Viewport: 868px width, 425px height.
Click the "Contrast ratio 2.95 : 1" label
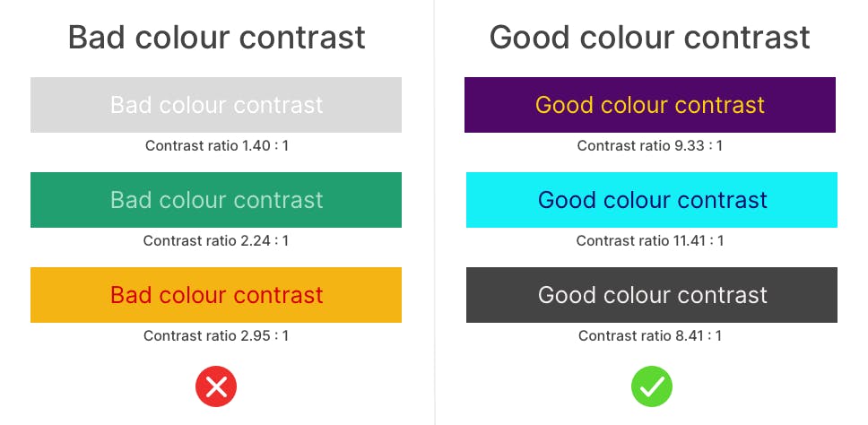[x=216, y=336]
